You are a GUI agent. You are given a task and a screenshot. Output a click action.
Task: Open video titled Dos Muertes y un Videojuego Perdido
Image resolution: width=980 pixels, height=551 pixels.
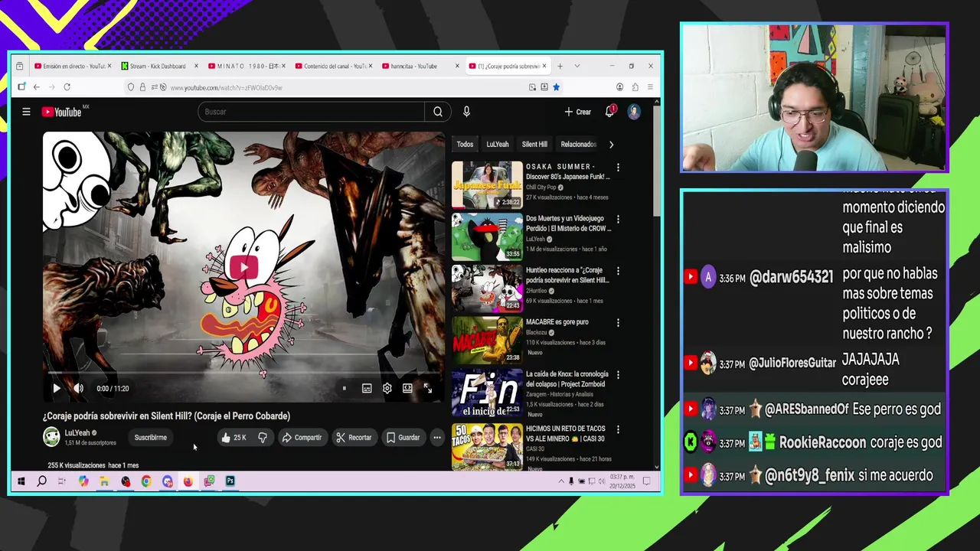[567, 223]
